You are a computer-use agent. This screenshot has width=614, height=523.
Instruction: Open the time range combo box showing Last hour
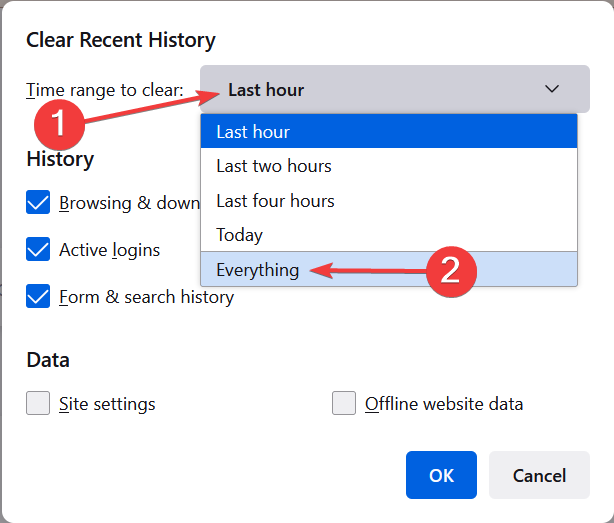tap(388, 90)
